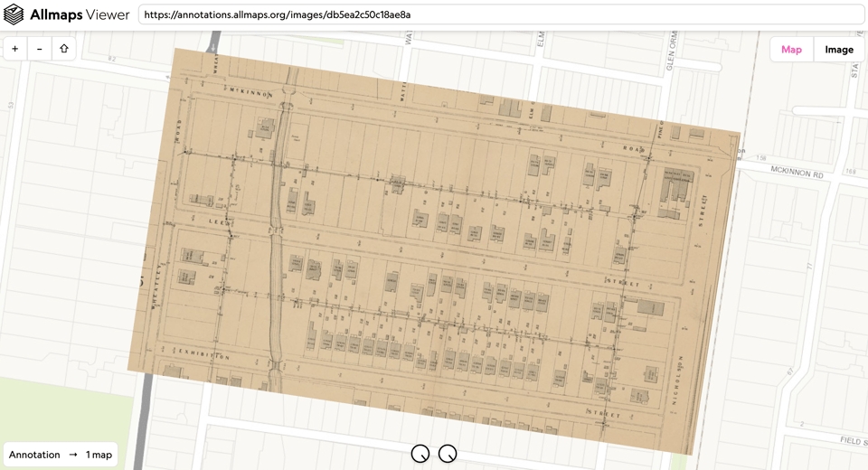
Task: Click the Exhibition street label on overlay
Action: click(x=203, y=354)
